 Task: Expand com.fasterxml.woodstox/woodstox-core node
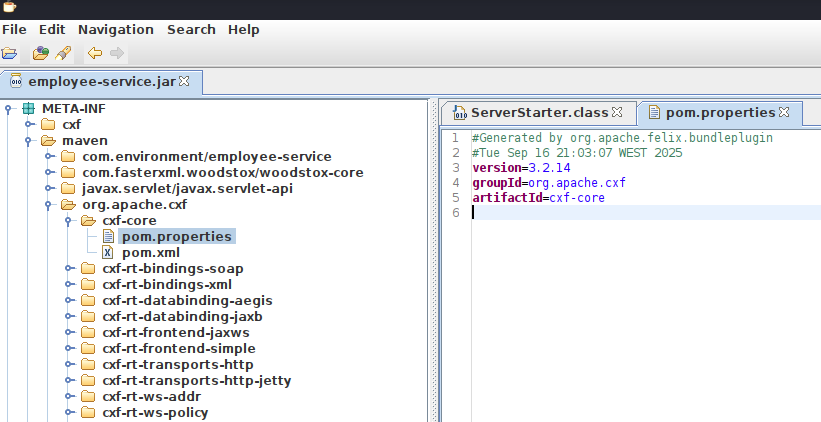(x=49, y=172)
